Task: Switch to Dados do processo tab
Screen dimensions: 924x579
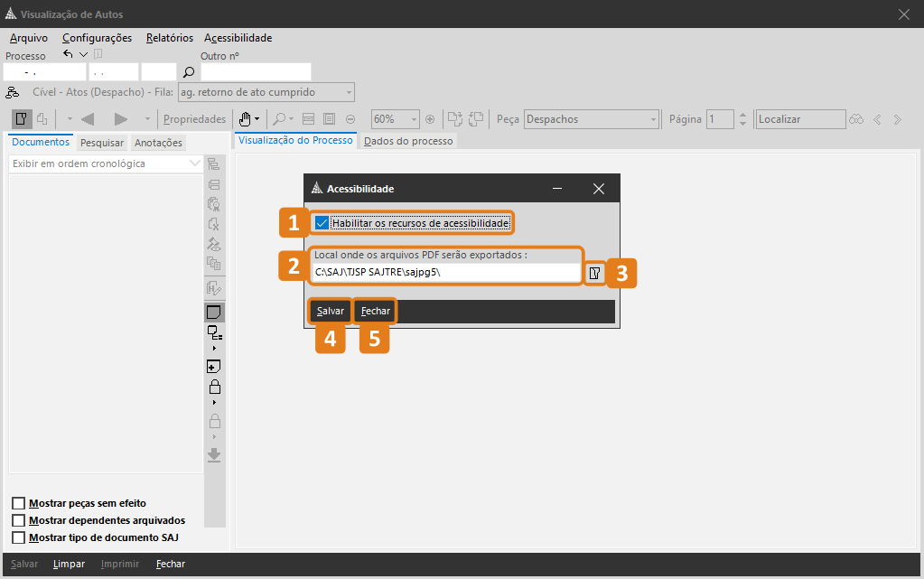Action: pyautogui.click(x=408, y=141)
